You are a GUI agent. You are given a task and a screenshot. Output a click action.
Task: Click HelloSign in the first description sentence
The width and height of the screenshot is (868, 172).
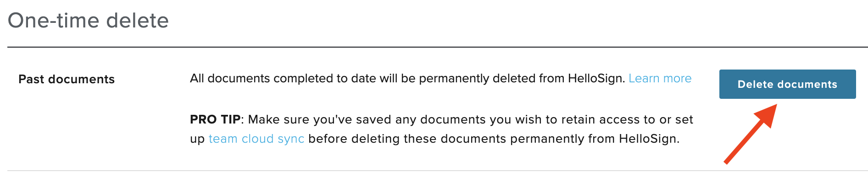(596, 79)
